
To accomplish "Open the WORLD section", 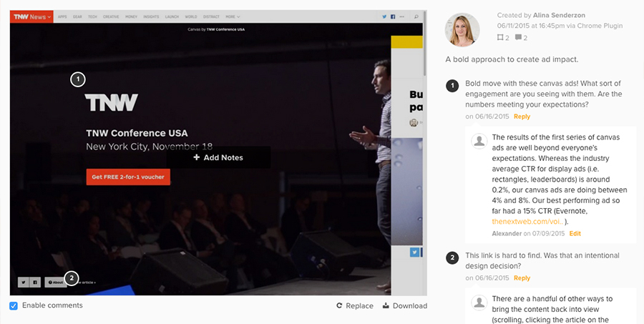I will 191,17.
